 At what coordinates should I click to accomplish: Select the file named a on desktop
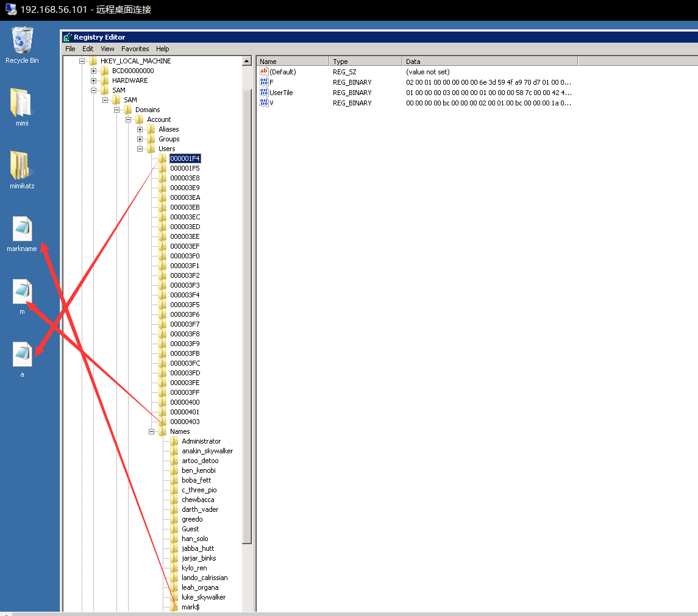22,359
